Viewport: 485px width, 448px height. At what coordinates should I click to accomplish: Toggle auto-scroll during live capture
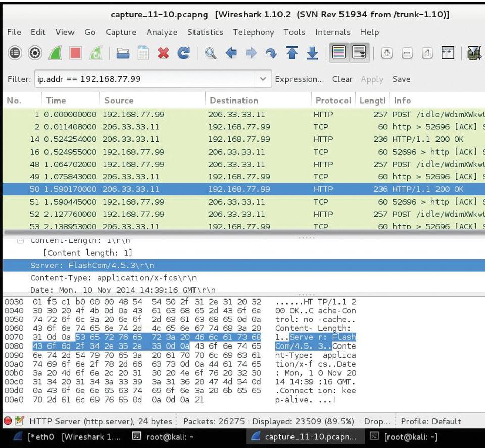[359, 53]
